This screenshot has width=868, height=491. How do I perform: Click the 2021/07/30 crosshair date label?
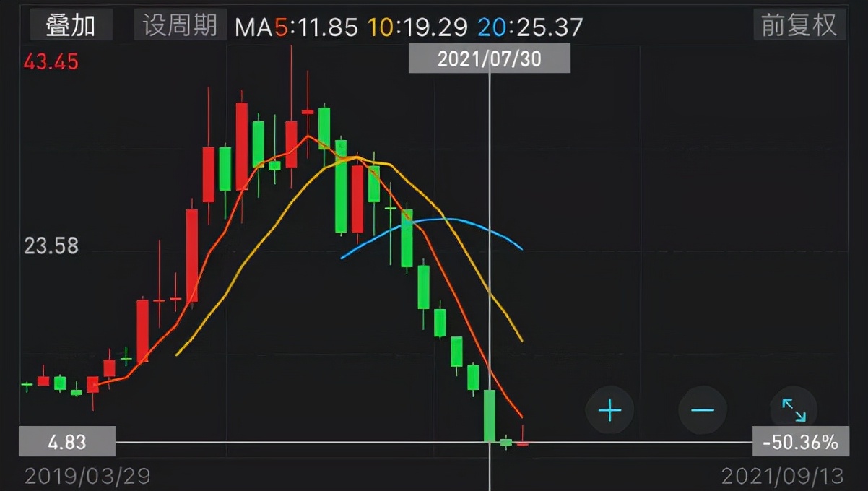[x=489, y=59]
